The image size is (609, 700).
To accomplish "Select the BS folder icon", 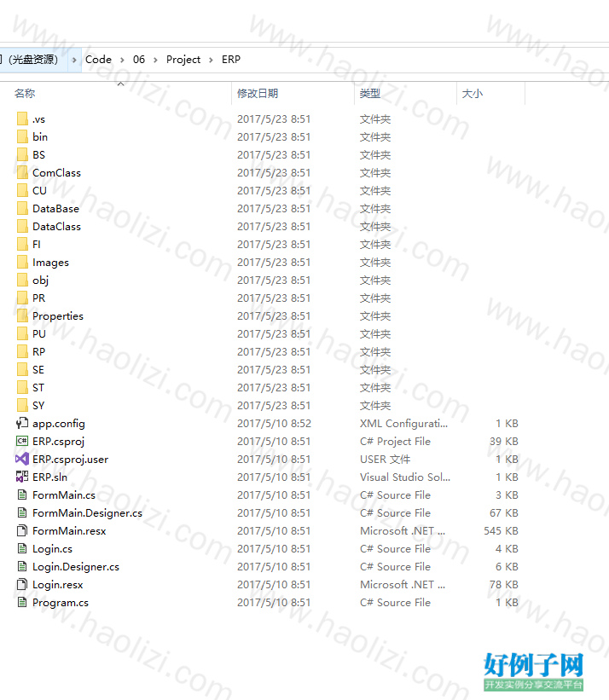I will click(x=22, y=155).
